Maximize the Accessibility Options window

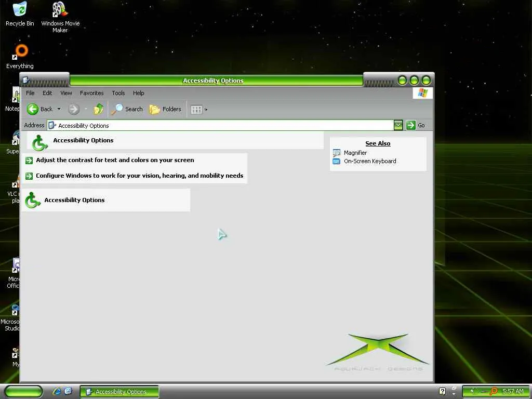pyautogui.click(x=414, y=81)
